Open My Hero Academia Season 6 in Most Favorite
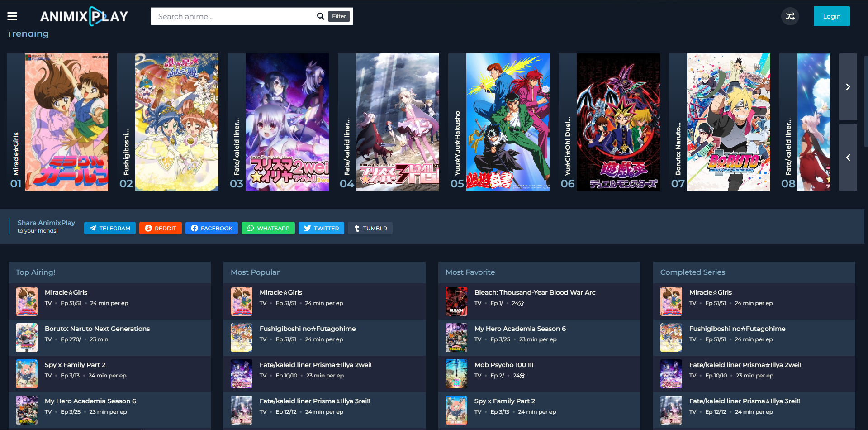Viewport: 868px width, 430px height. coord(520,329)
